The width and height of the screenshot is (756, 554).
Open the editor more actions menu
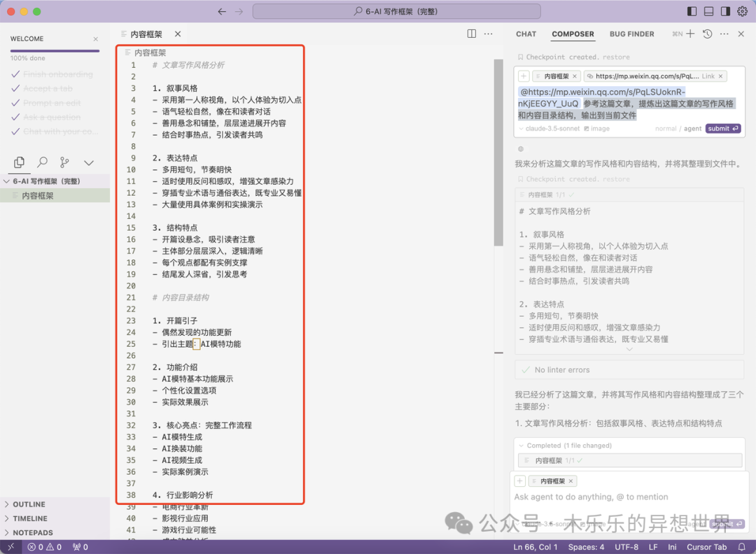[489, 34]
